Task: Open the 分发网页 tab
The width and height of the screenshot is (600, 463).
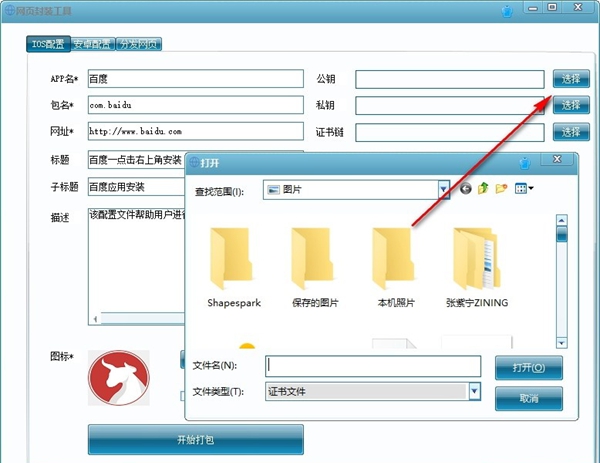Action: pyautogui.click(x=139, y=44)
